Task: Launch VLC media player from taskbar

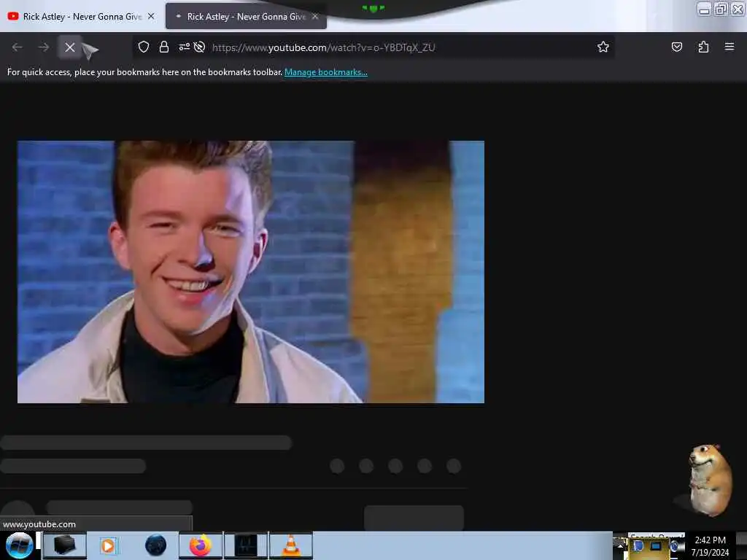Action: tap(290, 545)
